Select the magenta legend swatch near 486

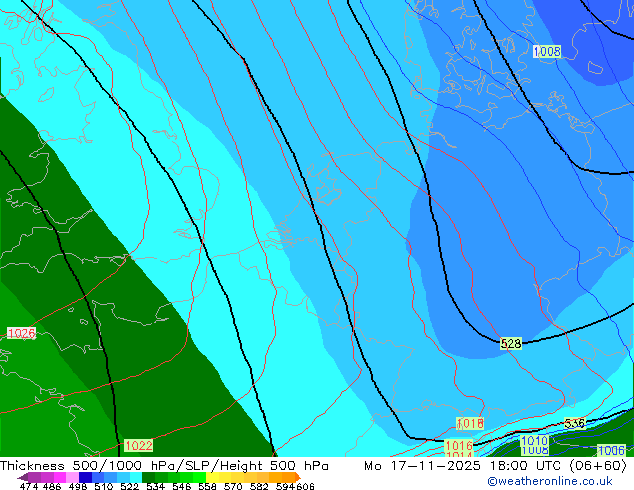click(x=59, y=477)
